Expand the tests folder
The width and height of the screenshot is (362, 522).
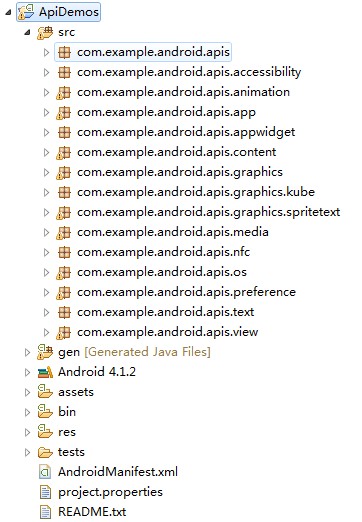click(x=27, y=452)
